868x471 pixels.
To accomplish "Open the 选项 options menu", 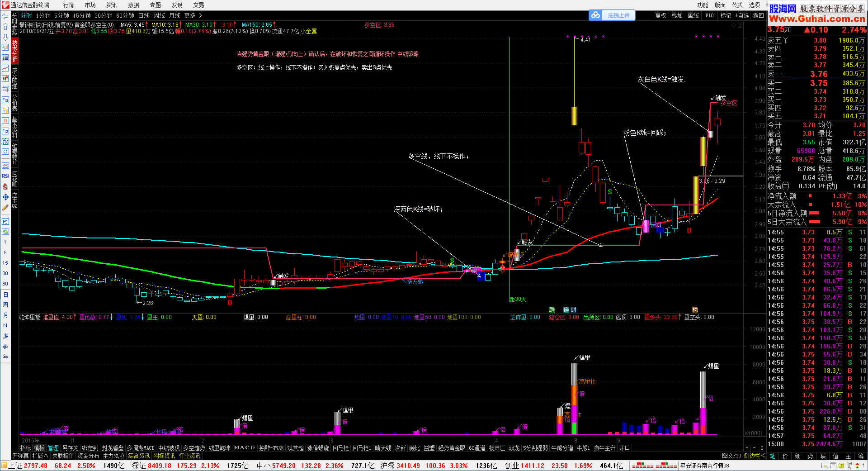I will point(754,5).
